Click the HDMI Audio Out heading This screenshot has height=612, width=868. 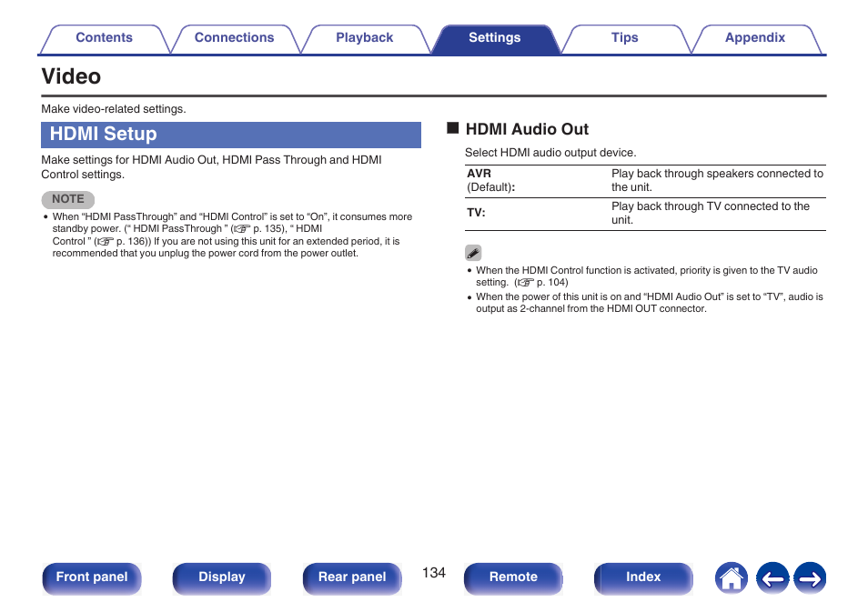pyautogui.click(x=527, y=129)
